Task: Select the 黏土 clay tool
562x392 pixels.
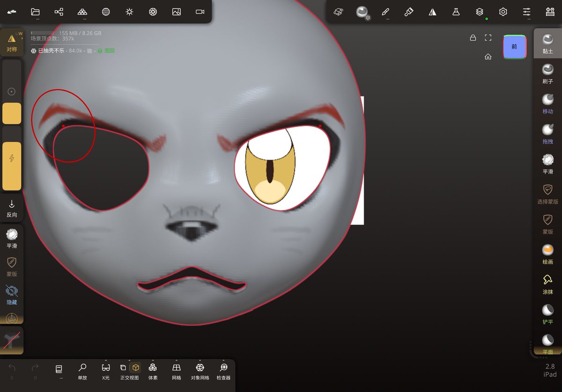Action: pos(547,43)
